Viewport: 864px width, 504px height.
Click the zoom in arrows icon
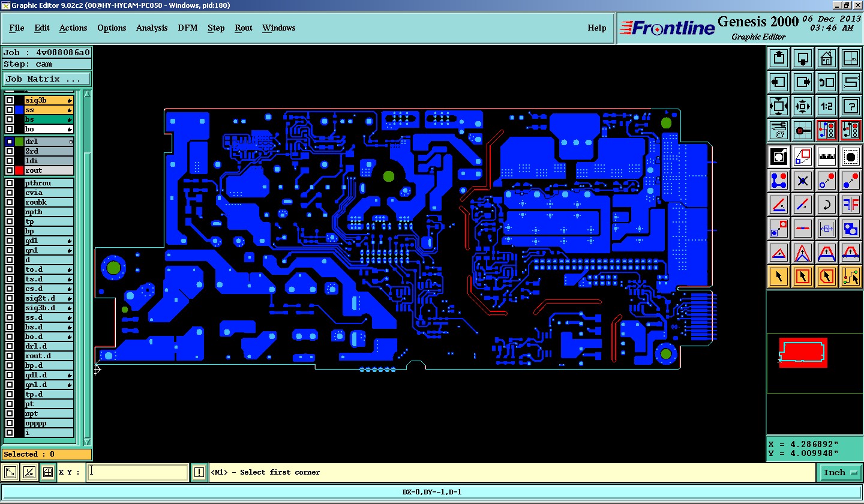coord(779,106)
